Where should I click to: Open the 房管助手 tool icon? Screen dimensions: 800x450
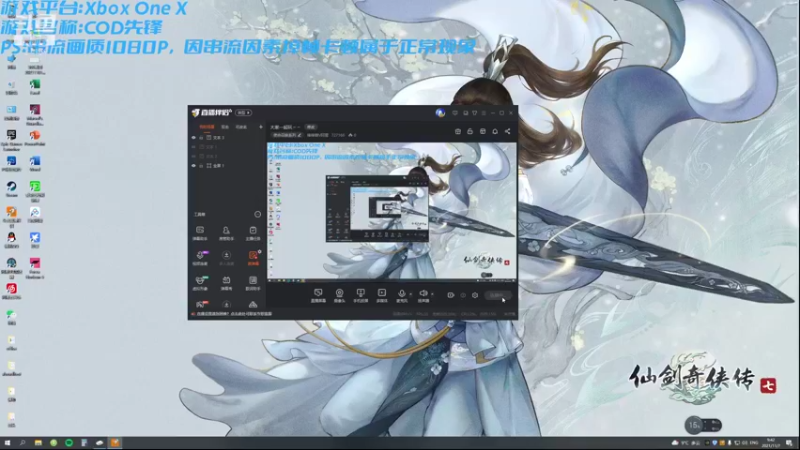coord(226,233)
